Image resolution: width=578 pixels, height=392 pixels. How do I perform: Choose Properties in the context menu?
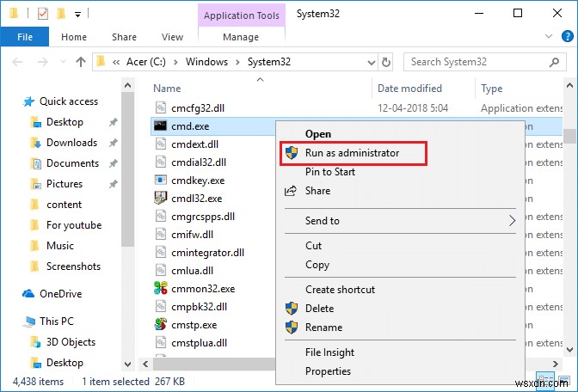point(328,371)
